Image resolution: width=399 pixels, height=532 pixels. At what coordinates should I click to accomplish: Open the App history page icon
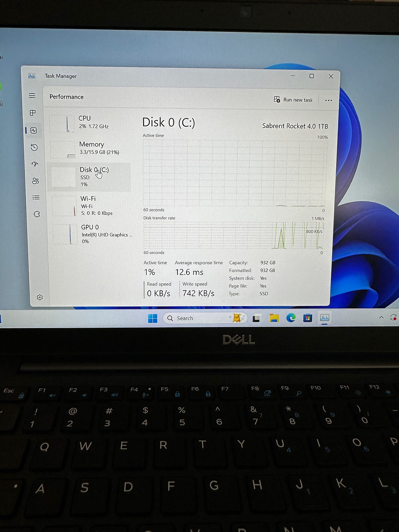pos(34,147)
